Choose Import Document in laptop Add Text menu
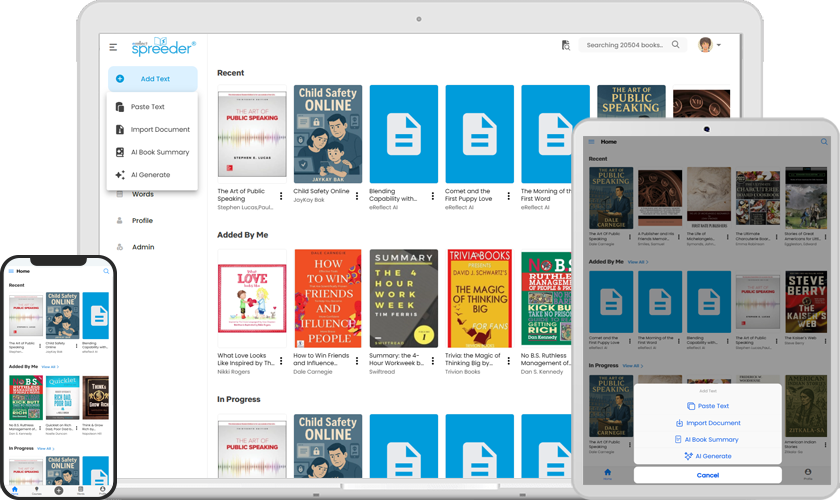This screenshot has height=500, width=840. point(152,129)
